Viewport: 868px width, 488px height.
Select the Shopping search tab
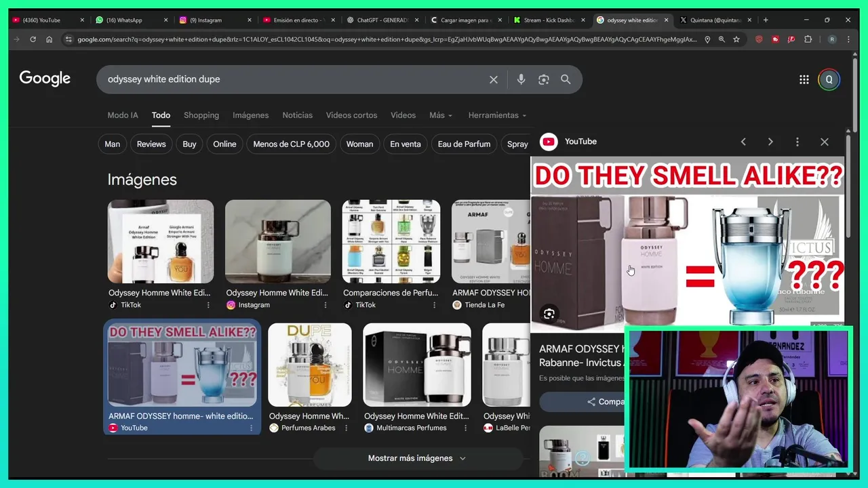201,115
